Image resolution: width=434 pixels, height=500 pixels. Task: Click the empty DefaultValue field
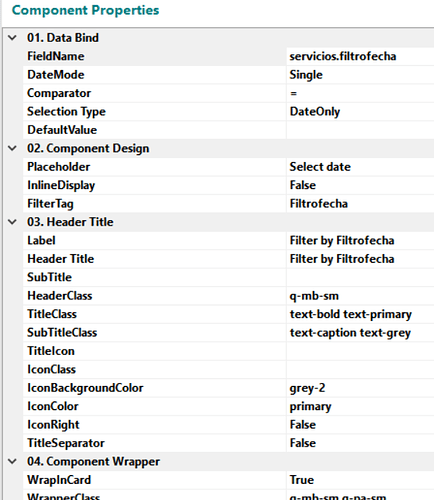(x=360, y=130)
